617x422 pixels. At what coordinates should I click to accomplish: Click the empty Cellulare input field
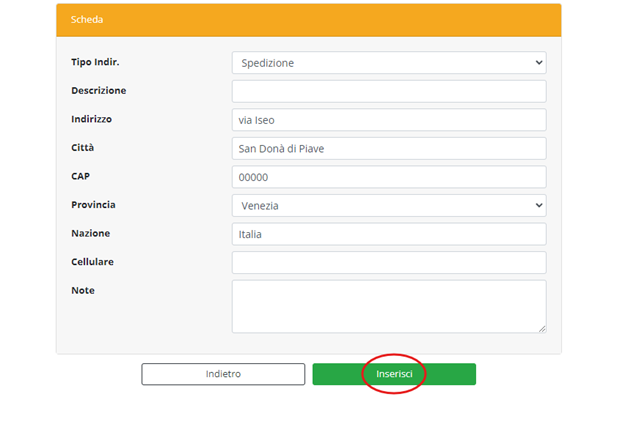[x=388, y=262]
